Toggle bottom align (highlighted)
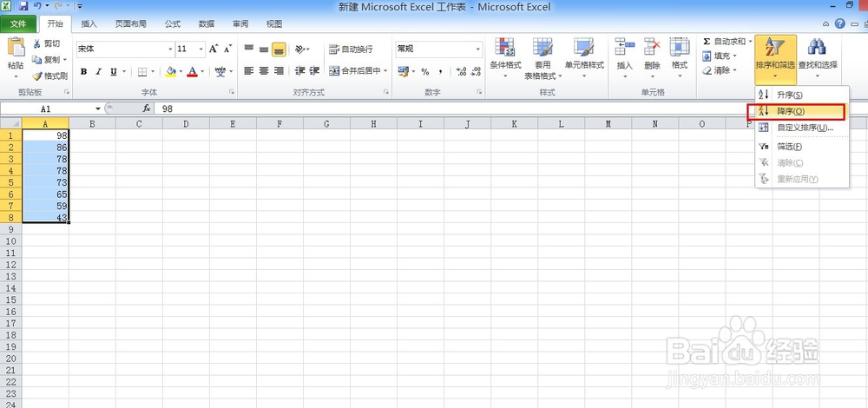868x408 pixels. (x=279, y=49)
